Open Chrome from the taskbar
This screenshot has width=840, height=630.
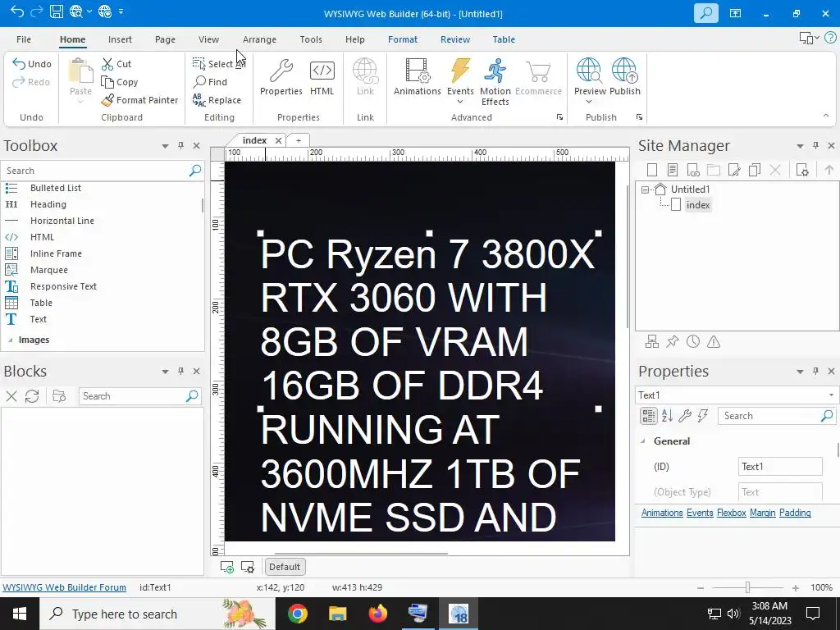[x=297, y=614]
